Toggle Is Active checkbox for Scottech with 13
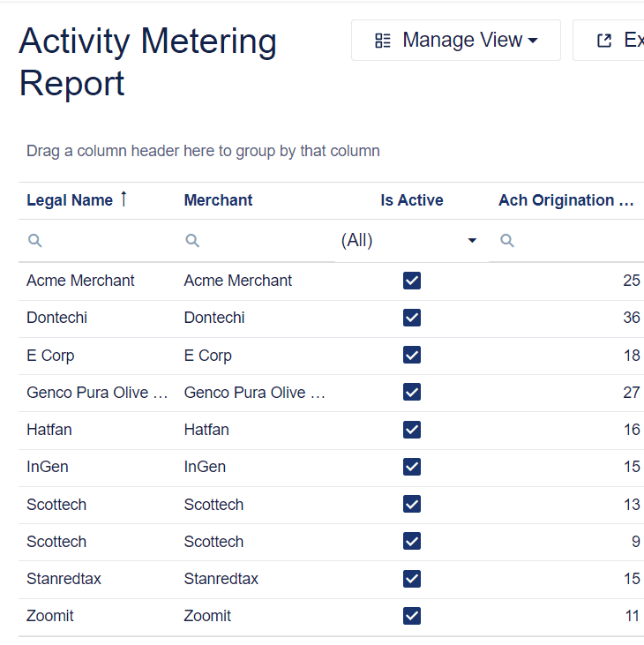Viewport: 644px width, 645px height. [x=412, y=504]
